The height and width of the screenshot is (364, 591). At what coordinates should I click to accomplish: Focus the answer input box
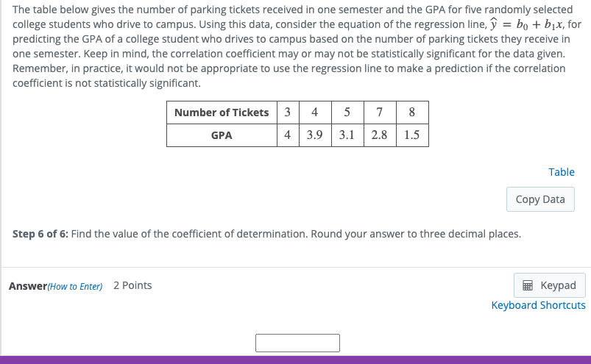[x=297, y=343]
